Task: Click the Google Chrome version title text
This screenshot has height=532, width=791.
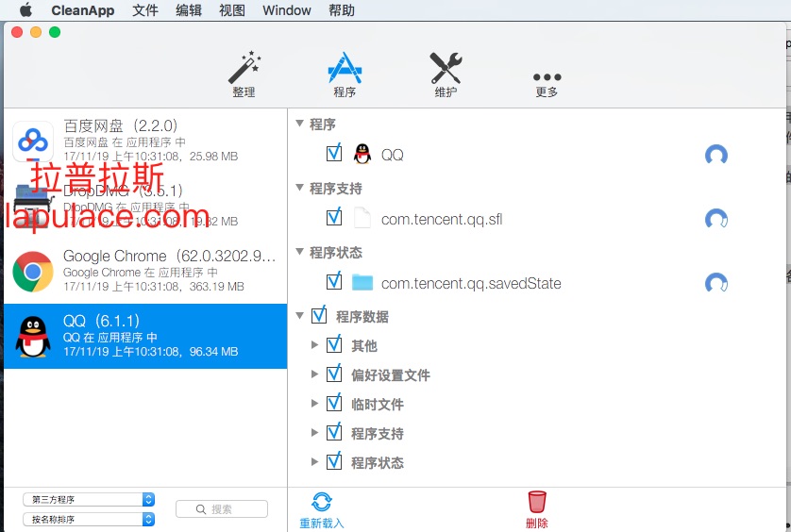Action: [170, 256]
